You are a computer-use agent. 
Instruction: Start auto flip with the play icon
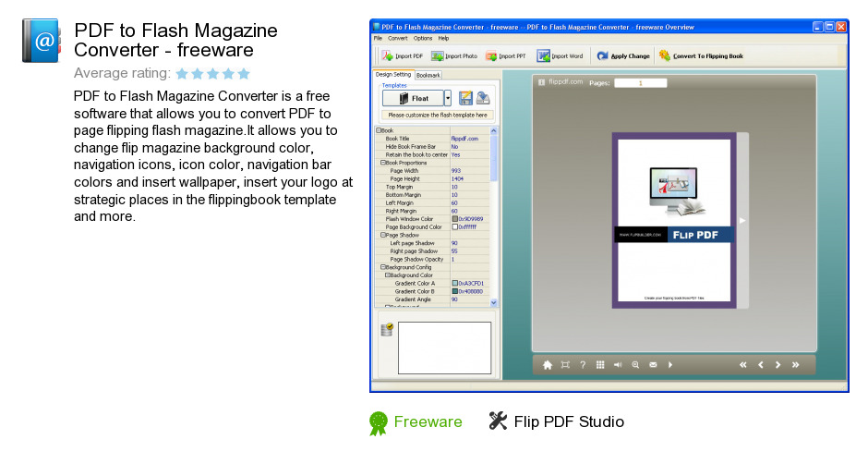click(x=670, y=365)
